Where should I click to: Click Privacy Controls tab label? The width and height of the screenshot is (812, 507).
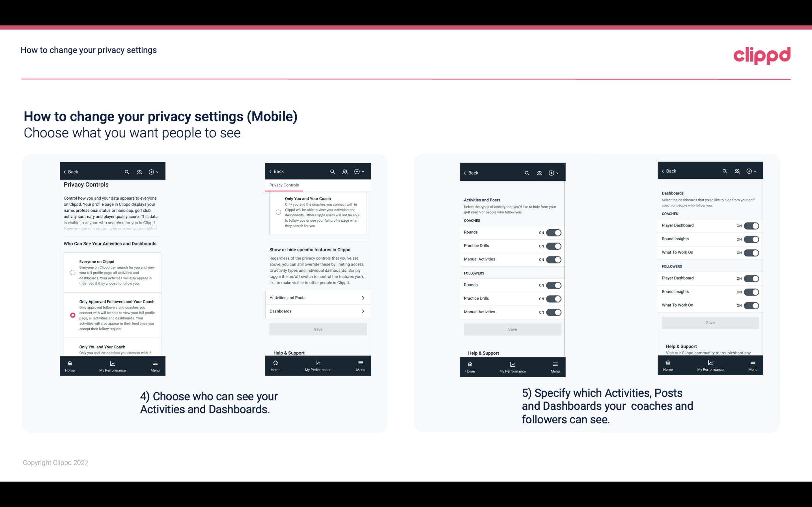pyautogui.click(x=284, y=185)
